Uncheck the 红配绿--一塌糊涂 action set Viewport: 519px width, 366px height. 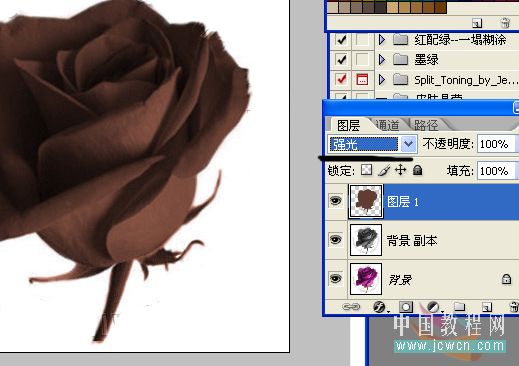[341, 40]
